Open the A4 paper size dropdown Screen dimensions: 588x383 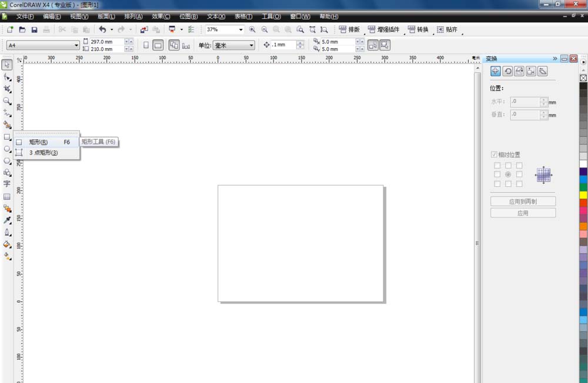(x=76, y=45)
